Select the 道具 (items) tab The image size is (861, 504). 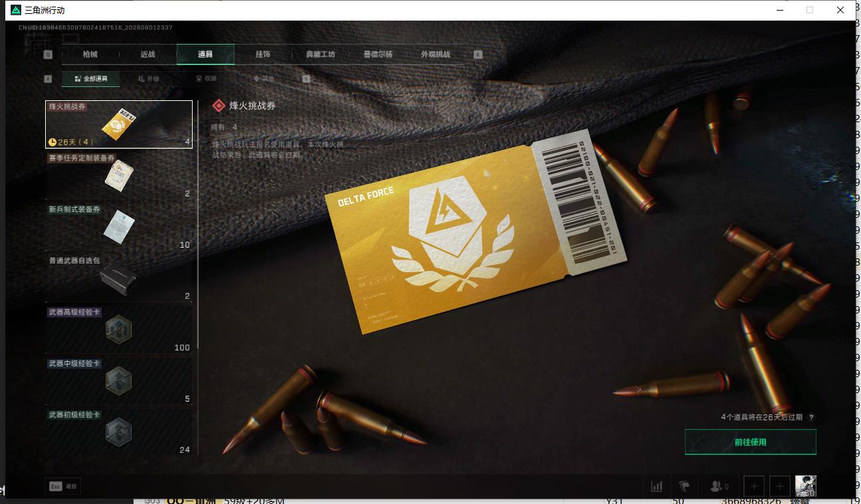click(x=205, y=54)
